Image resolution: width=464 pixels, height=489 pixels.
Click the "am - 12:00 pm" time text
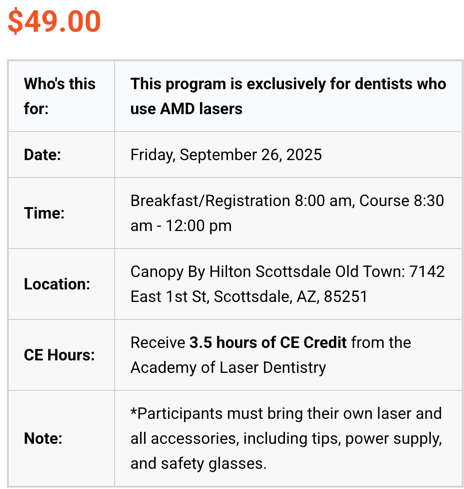click(181, 226)
